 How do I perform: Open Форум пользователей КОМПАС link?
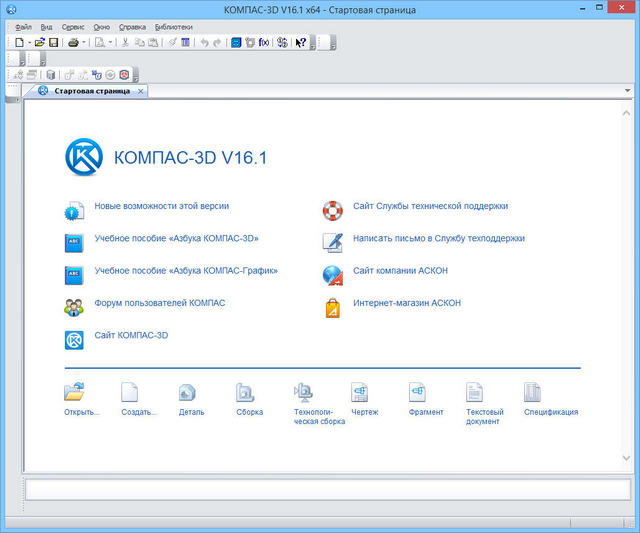159,303
